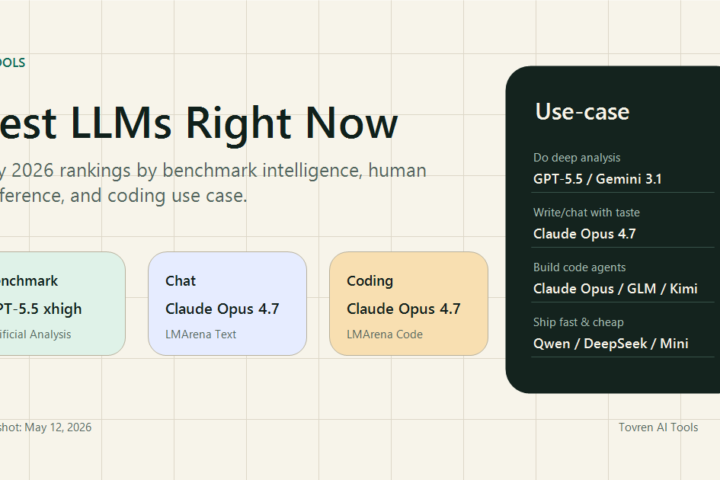The image size is (720, 480).
Task: Click the 'Coding' card title
Action: tap(370, 281)
